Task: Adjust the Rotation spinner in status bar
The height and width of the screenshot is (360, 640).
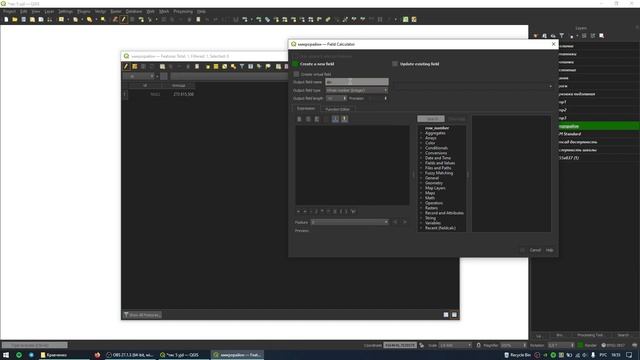Action: (561, 345)
